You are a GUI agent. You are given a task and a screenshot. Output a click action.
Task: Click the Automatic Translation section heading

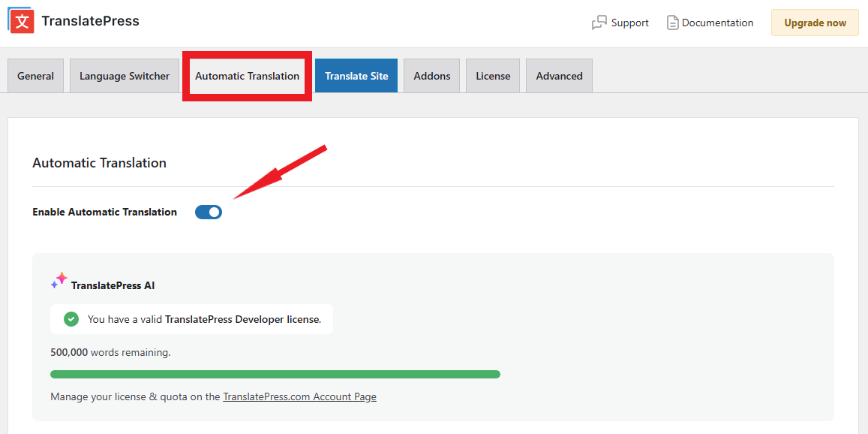tap(99, 162)
